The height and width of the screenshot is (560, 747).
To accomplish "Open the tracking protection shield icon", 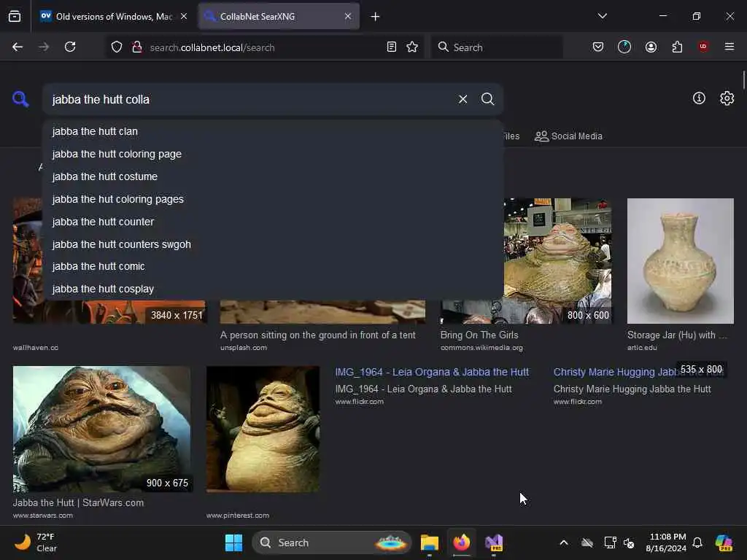I will pos(117,47).
